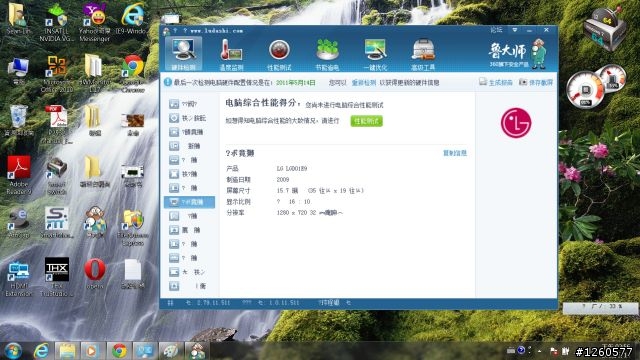Open the THX TruStudio desktop shortcut

click(57, 277)
